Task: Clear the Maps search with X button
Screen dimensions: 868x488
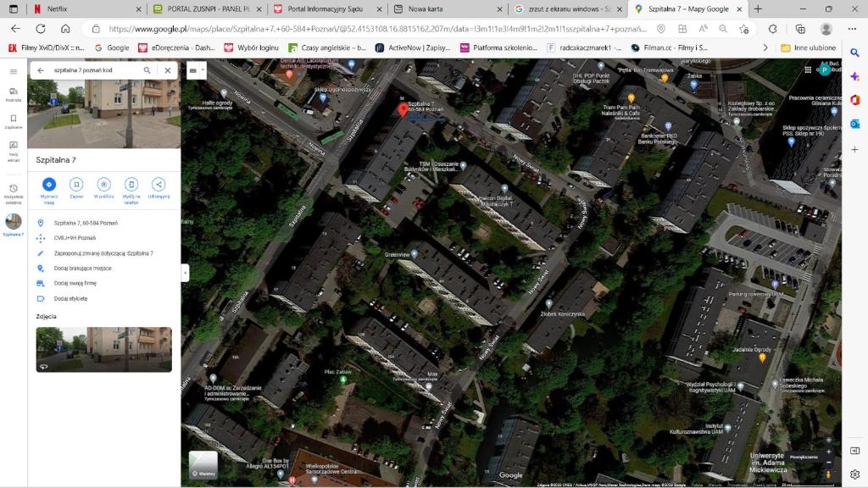Action: (168, 70)
